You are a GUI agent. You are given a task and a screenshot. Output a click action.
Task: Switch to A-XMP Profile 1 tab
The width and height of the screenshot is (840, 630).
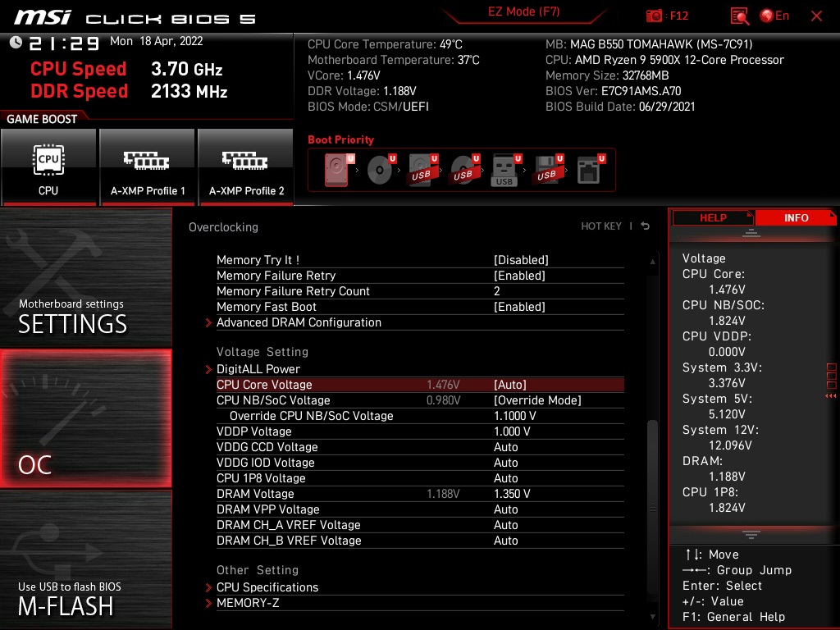coord(147,167)
